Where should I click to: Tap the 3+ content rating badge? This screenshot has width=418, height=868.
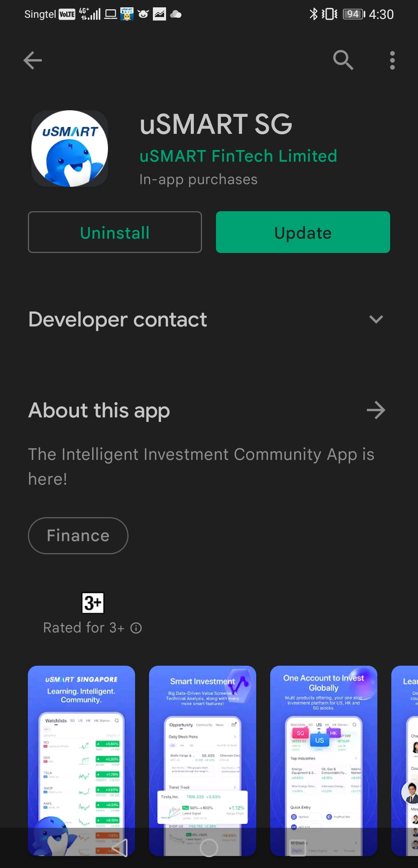click(x=93, y=603)
